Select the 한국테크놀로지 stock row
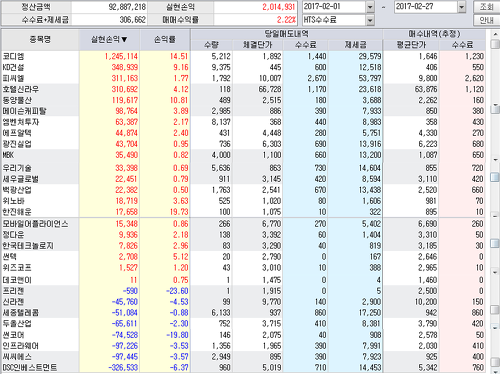 pos(243,246)
